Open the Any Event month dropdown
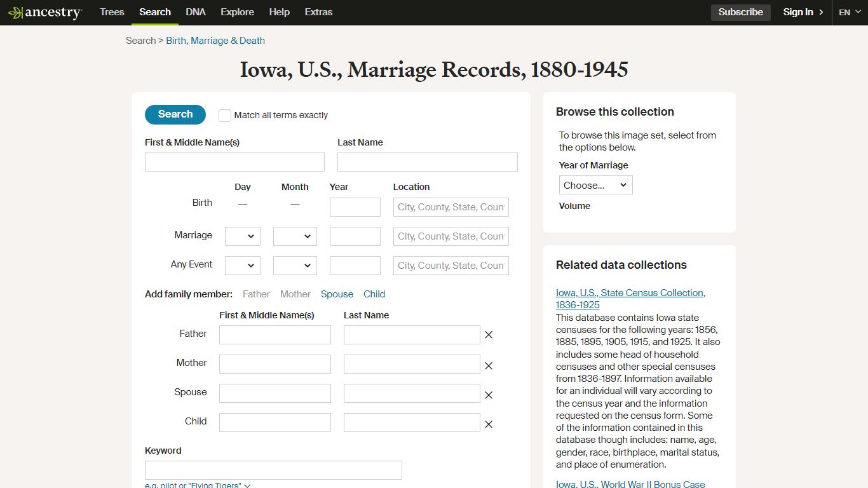This screenshot has width=868, height=488. coord(295,266)
